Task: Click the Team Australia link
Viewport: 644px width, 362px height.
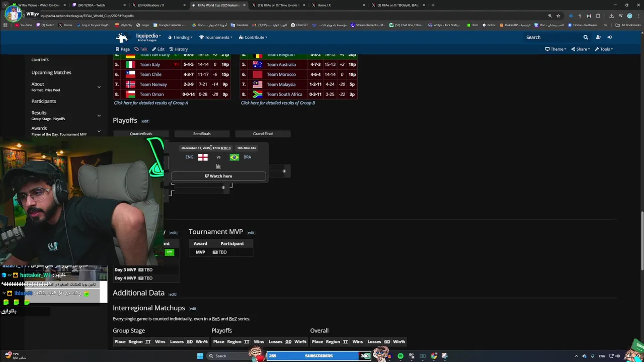Action: [x=281, y=64]
